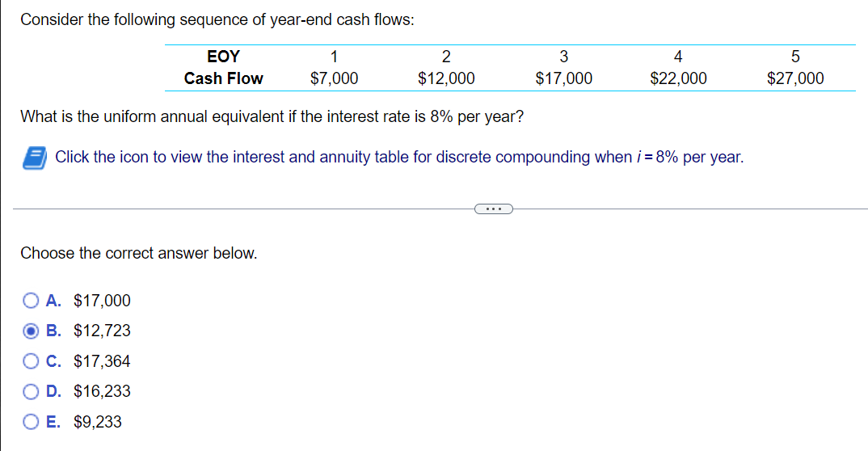Click the answer label $9,233
This screenshot has width=868, height=451.
pyautogui.click(x=98, y=422)
